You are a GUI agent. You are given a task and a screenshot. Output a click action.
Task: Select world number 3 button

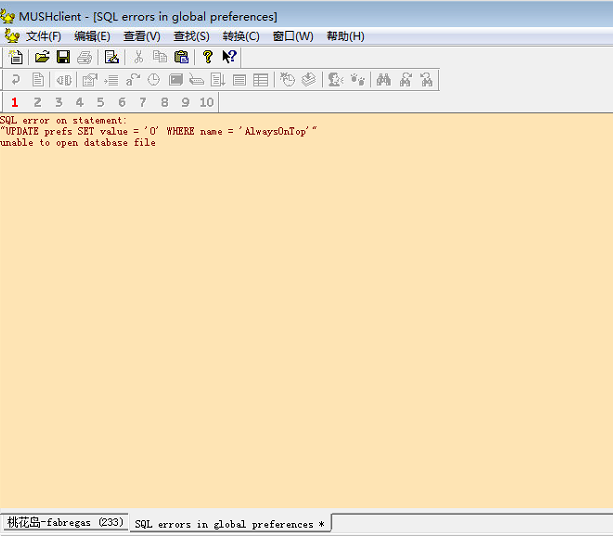tap(59, 102)
